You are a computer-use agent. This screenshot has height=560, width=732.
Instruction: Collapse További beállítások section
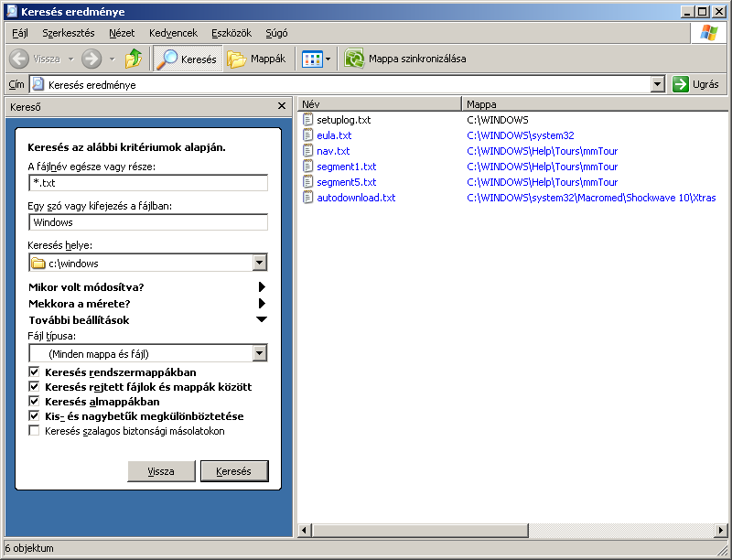262,319
